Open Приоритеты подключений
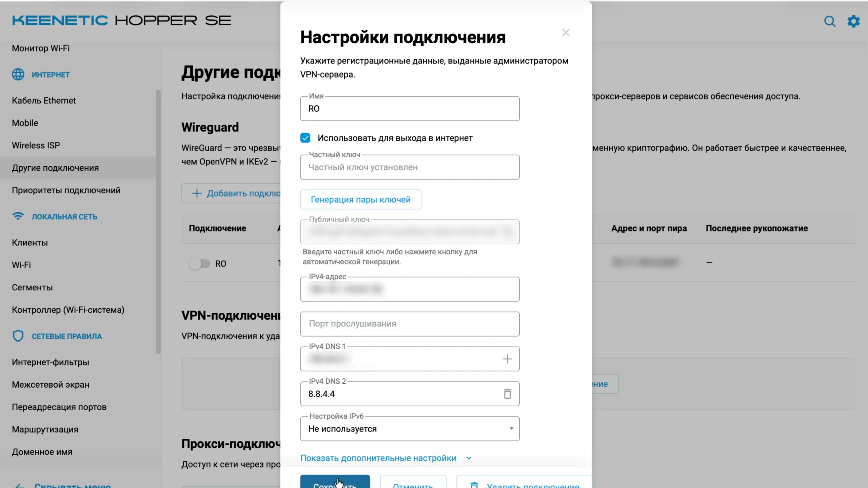Viewport: 868px width, 488px height. [x=66, y=190]
